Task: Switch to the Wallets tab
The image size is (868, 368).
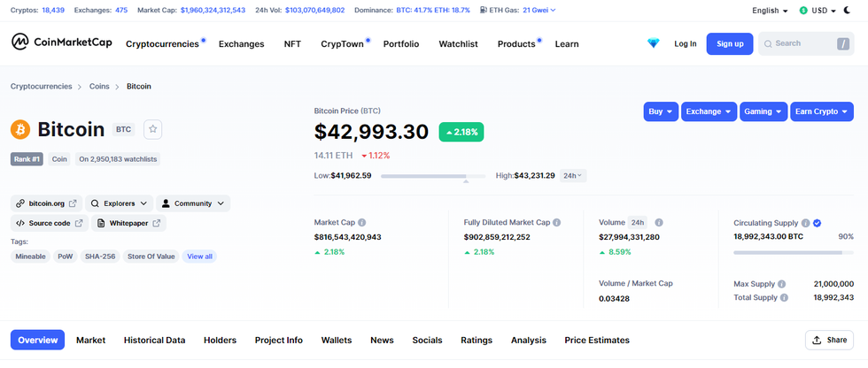Action: pyautogui.click(x=337, y=341)
